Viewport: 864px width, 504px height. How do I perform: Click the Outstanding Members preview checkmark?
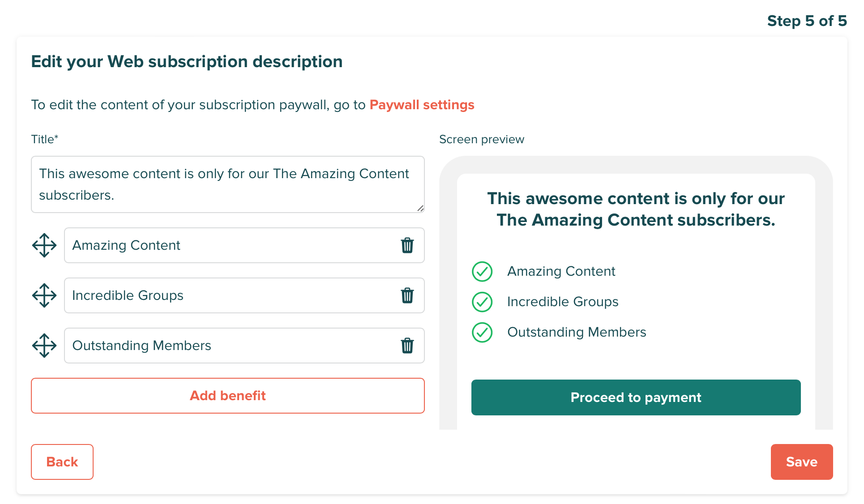482,332
